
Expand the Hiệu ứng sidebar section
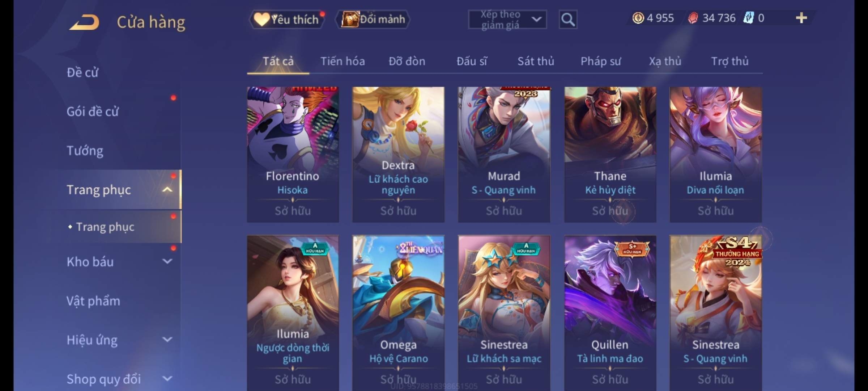point(167,339)
